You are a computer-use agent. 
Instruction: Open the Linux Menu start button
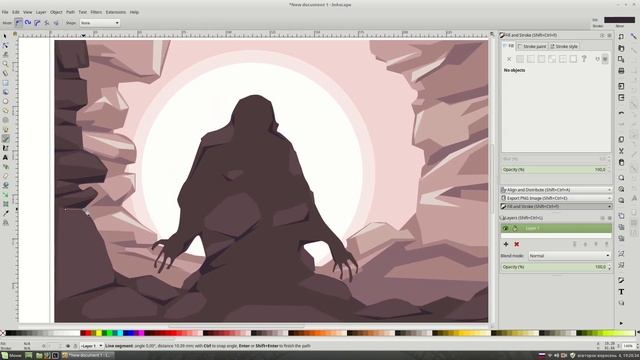pos(12,356)
